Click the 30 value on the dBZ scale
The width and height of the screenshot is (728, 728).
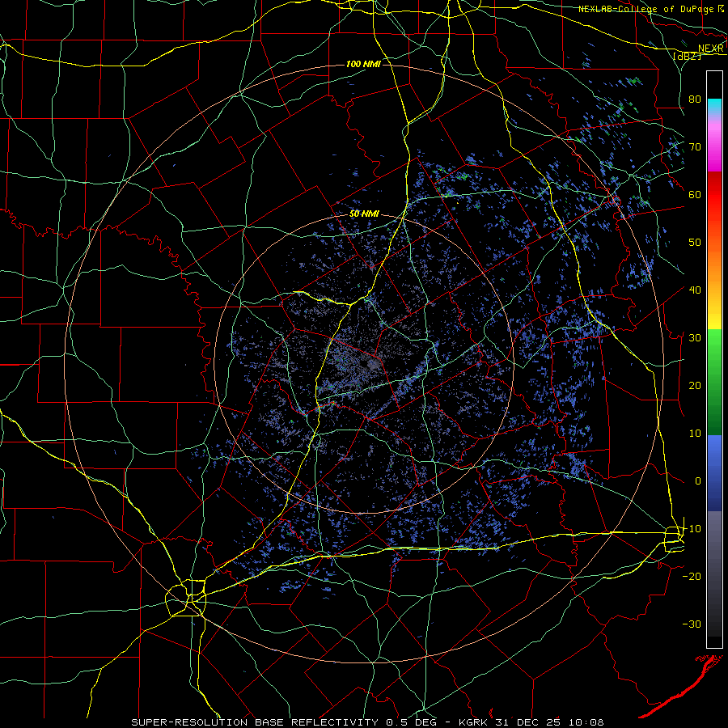[x=695, y=338]
